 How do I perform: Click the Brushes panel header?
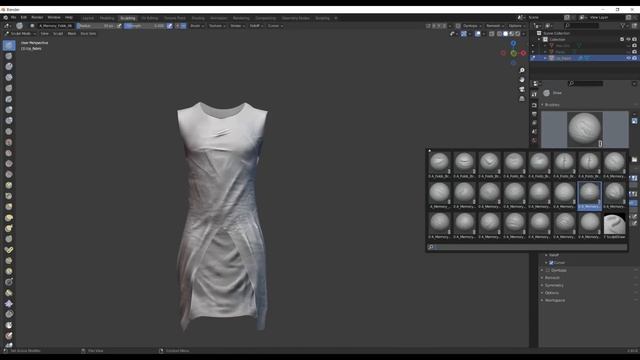click(x=552, y=105)
